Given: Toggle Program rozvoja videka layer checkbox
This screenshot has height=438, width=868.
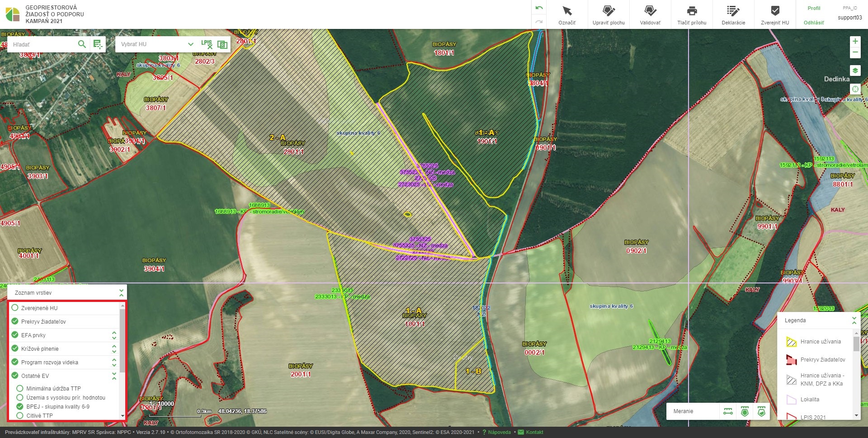Looking at the screenshot, I should 15,362.
